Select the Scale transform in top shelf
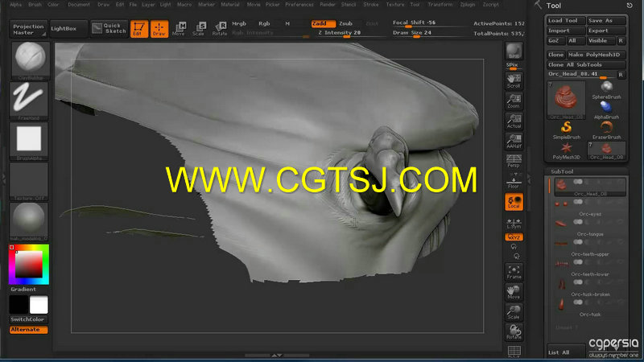 199,29
